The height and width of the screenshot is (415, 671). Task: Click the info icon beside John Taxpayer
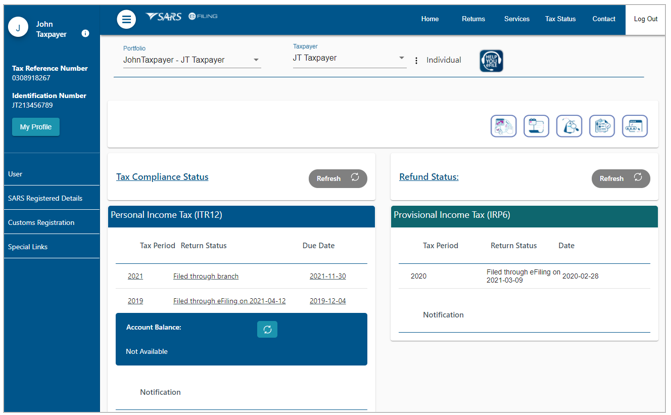85,33
